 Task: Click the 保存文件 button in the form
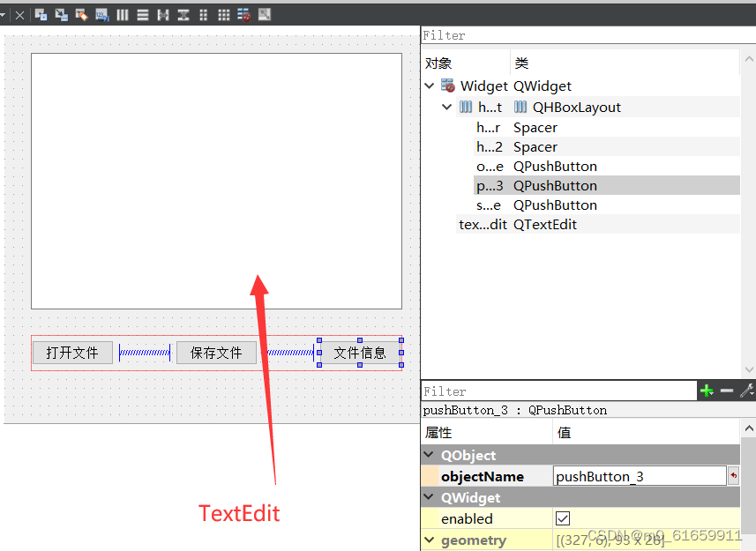pyautogui.click(x=216, y=352)
